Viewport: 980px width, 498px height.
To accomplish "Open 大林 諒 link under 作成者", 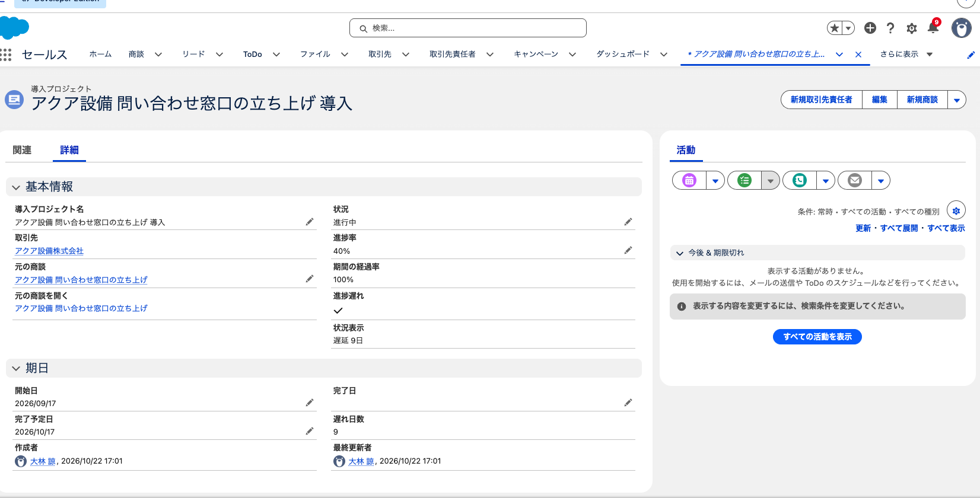I will click(x=43, y=461).
